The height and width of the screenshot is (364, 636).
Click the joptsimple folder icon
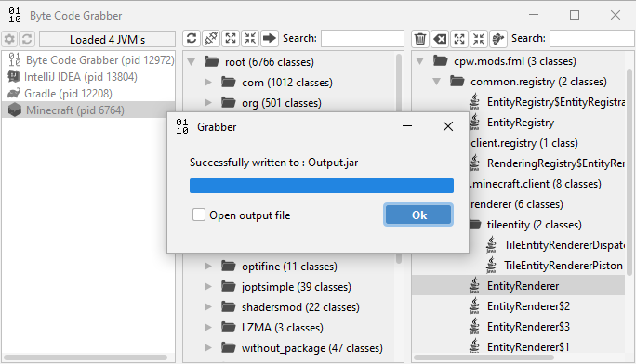[x=229, y=286]
